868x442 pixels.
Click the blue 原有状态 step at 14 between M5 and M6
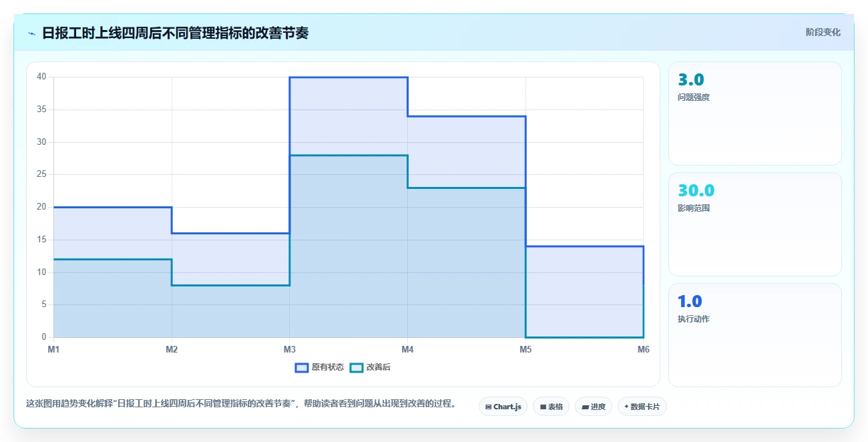pyautogui.click(x=585, y=246)
